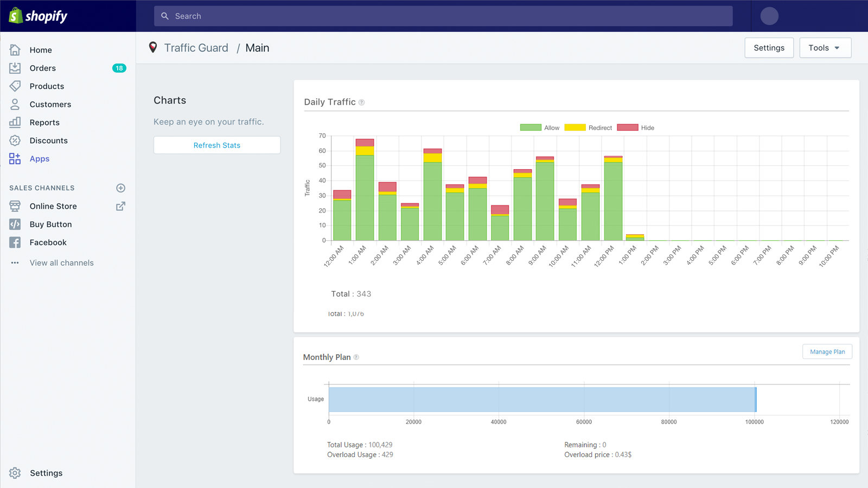Expand View all channels
This screenshot has height=488, width=868.
coord(61,263)
